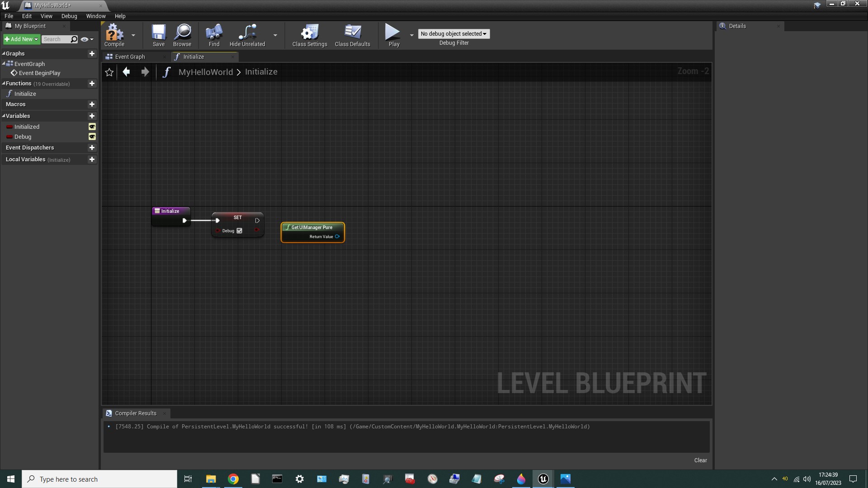Click the search magnifier in My Blueprint

pyautogui.click(x=74, y=39)
